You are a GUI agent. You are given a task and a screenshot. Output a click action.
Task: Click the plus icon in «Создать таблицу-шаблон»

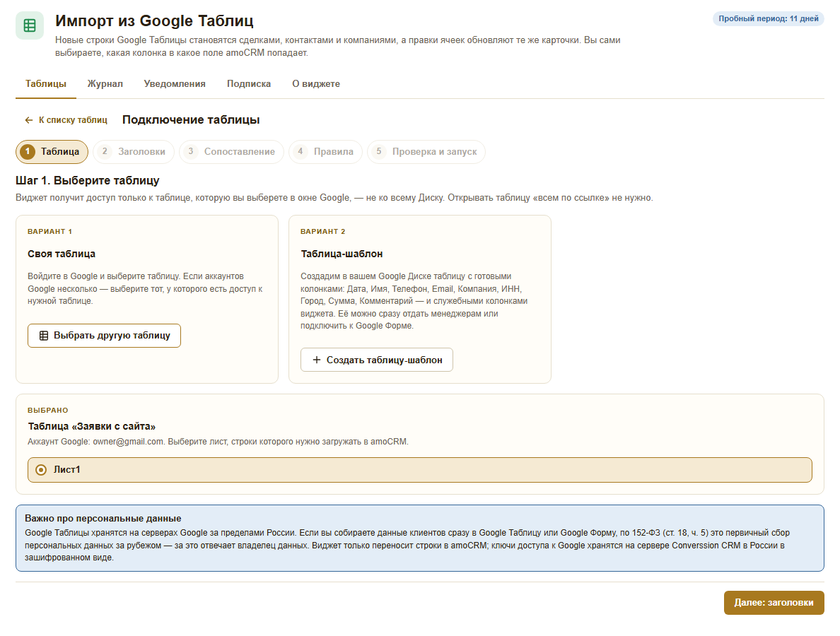(317, 360)
